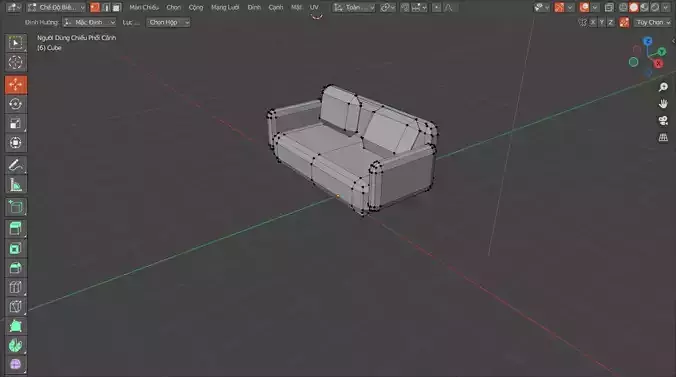Expand viewport gizmo options arrow
The height and width of the screenshot is (377, 676).
pyautogui.click(x=570, y=7)
